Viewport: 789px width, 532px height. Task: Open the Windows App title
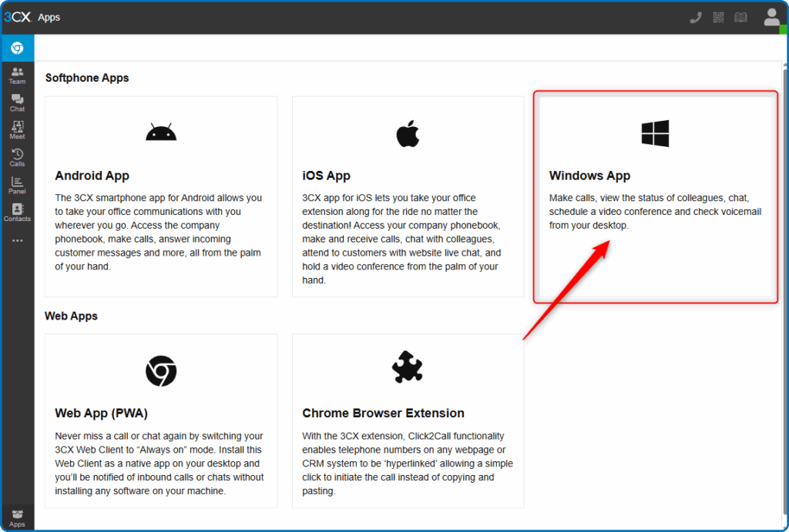tap(589, 176)
